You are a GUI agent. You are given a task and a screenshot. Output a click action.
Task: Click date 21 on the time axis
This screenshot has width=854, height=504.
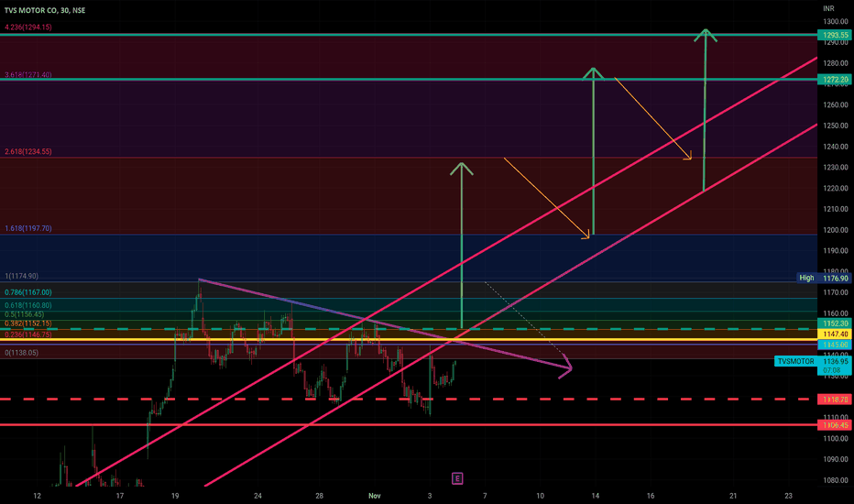click(x=733, y=496)
